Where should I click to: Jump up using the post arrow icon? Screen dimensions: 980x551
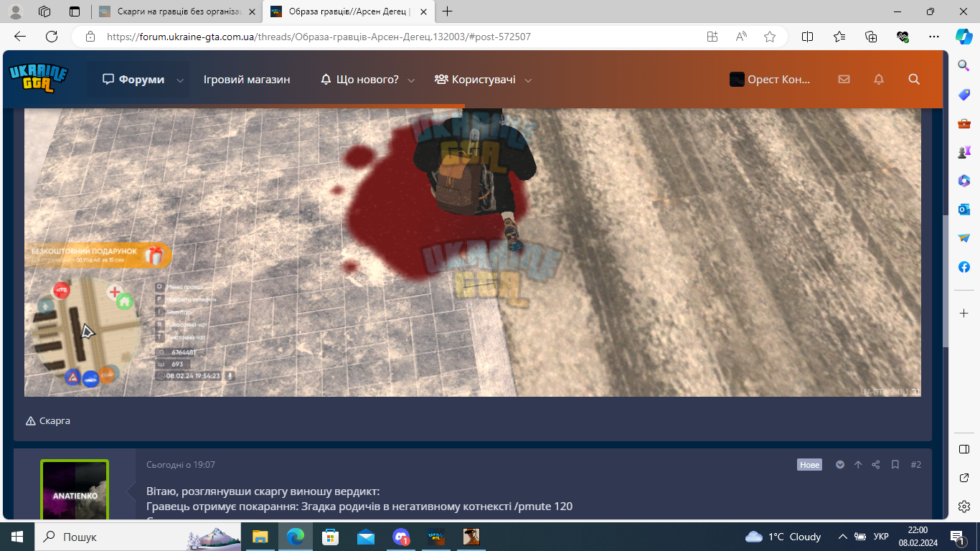[x=858, y=465]
